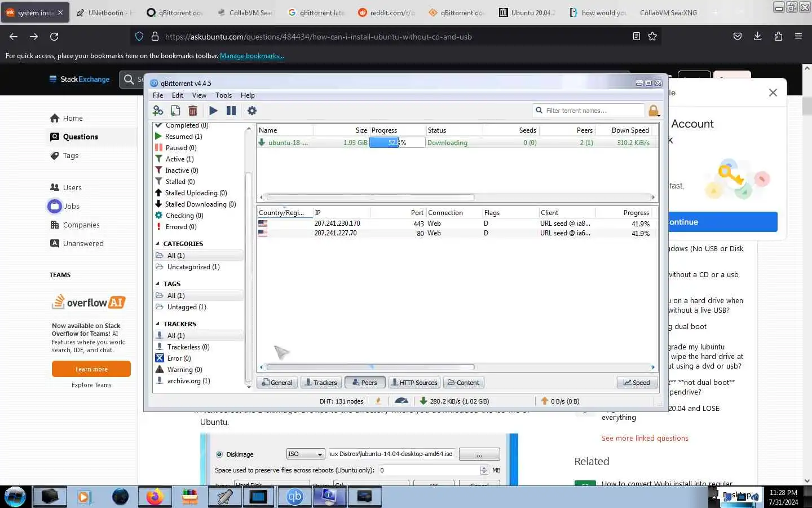Select the peer with IP 207.241.230.170

click(457, 224)
